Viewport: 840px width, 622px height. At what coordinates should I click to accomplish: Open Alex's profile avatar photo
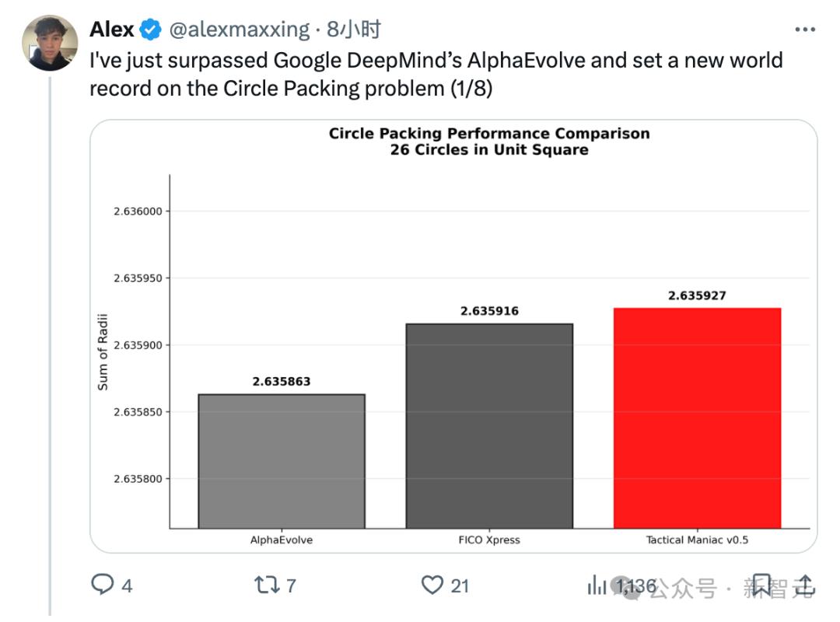pos(50,43)
